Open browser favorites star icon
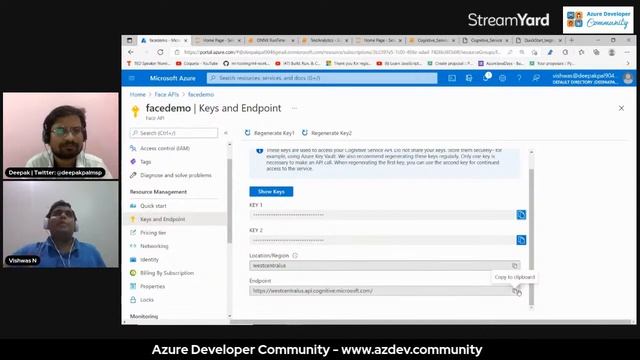 (581, 52)
